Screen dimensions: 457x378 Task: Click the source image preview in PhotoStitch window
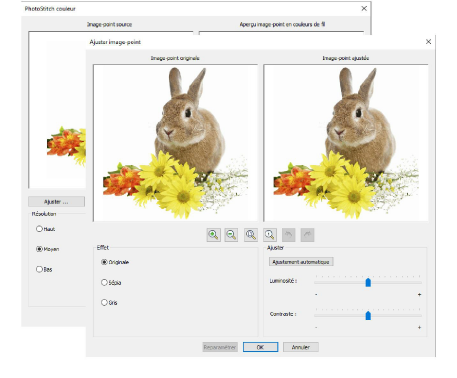pyautogui.click(x=57, y=110)
